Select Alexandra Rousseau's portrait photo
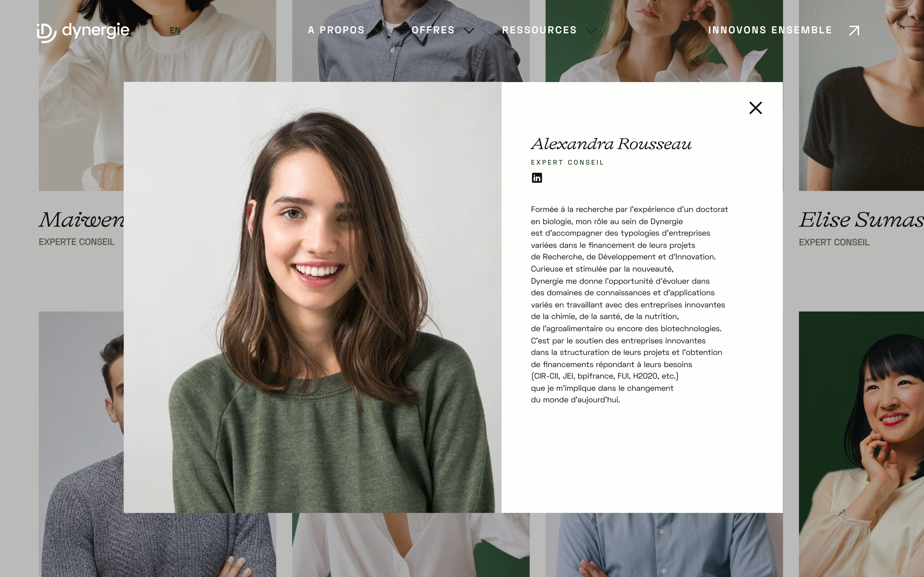924x577 pixels. [312, 297]
